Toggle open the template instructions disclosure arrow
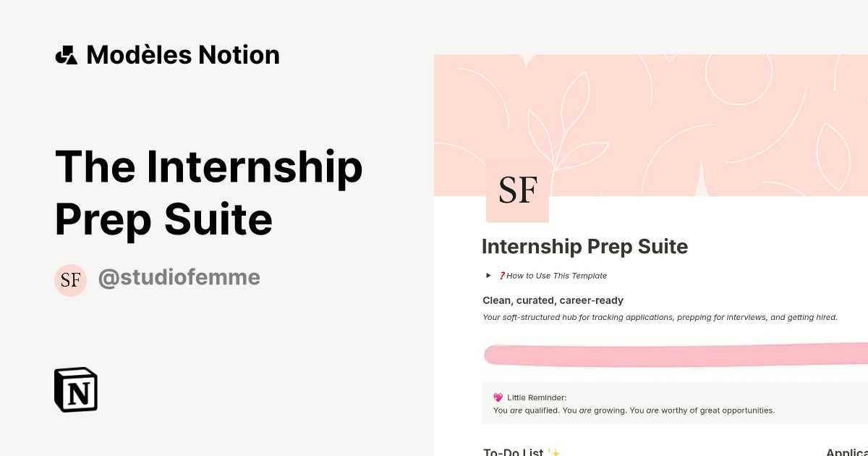This screenshot has width=868, height=456. click(488, 275)
